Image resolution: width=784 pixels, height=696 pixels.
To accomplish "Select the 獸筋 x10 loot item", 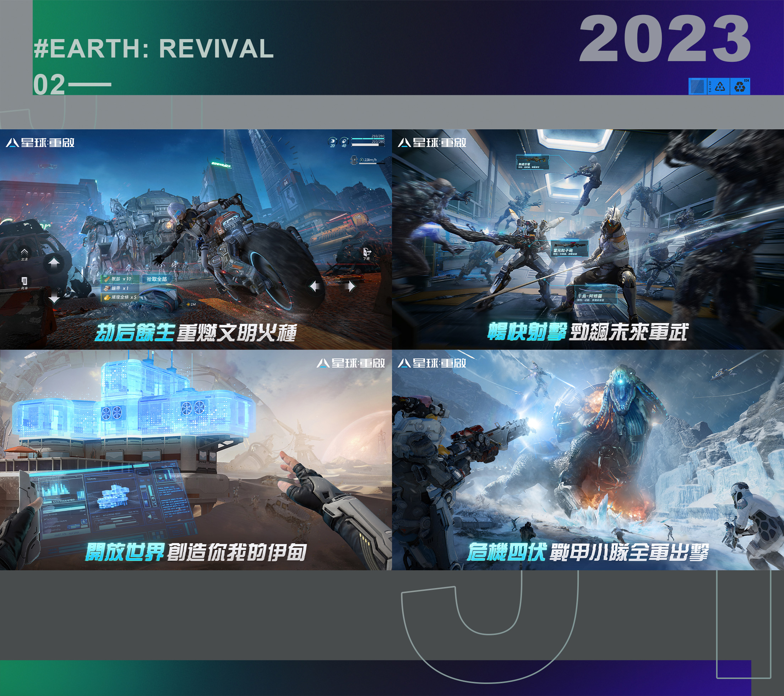I will click(119, 279).
